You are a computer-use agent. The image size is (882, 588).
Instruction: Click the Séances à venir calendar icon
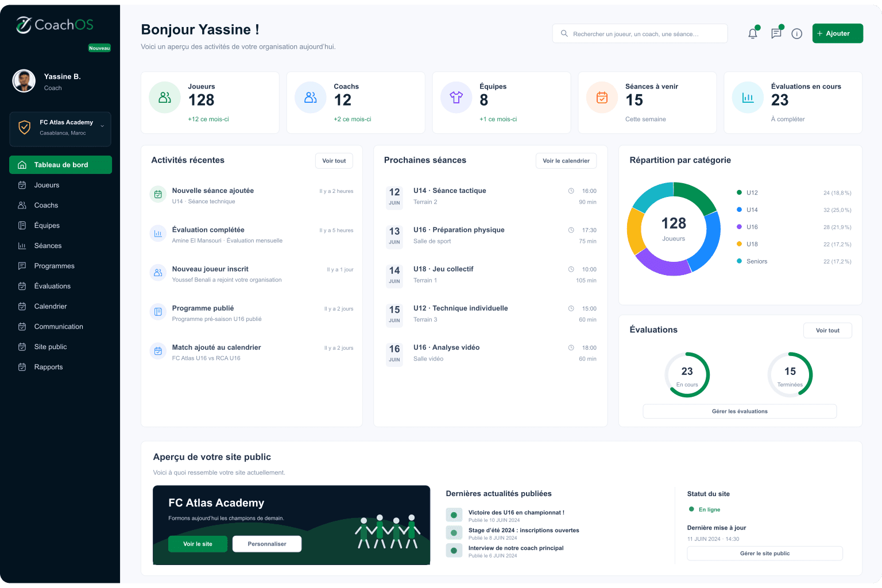[x=602, y=98]
